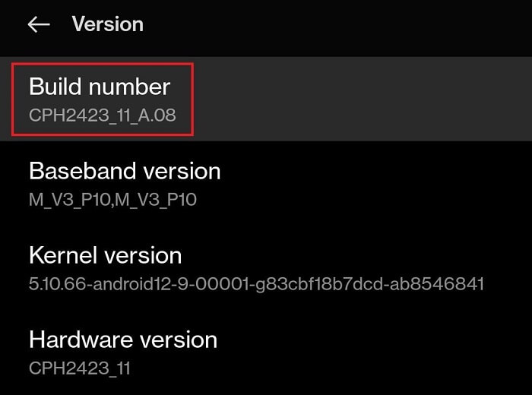This screenshot has height=395, width=532.
Task: Click the word version in Baseband version
Action: [x=182, y=172]
